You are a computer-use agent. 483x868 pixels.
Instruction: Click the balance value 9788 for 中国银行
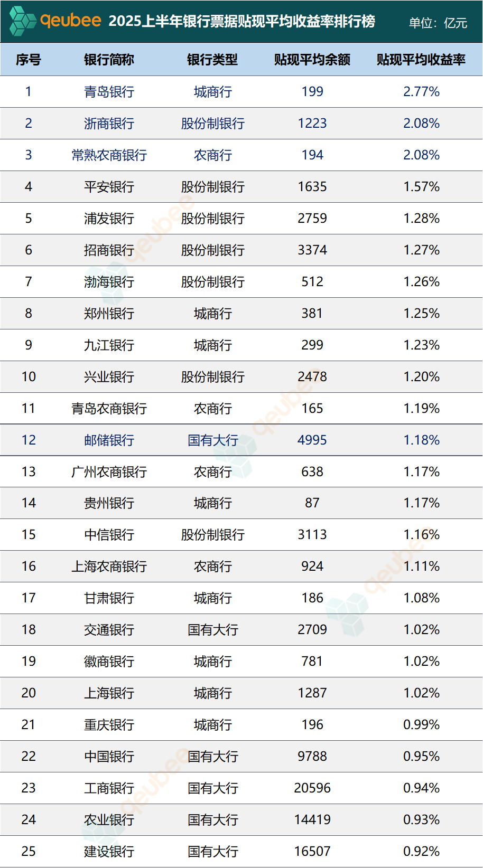(312, 757)
